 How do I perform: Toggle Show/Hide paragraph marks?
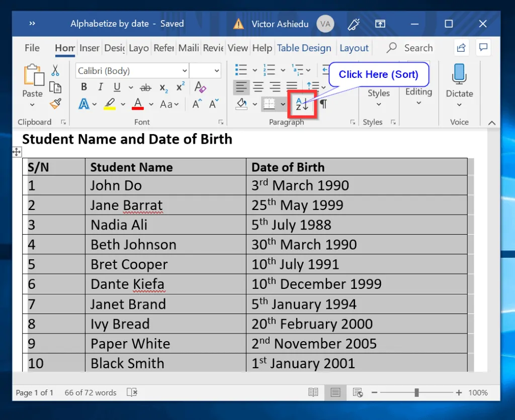(324, 104)
